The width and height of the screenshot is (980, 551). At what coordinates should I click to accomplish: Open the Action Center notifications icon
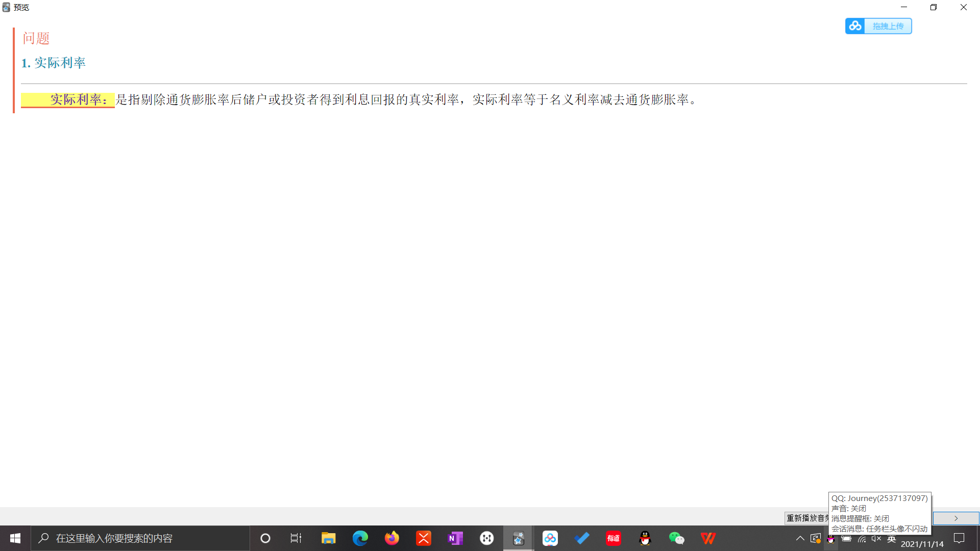pyautogui.click(x=959, y=538)
